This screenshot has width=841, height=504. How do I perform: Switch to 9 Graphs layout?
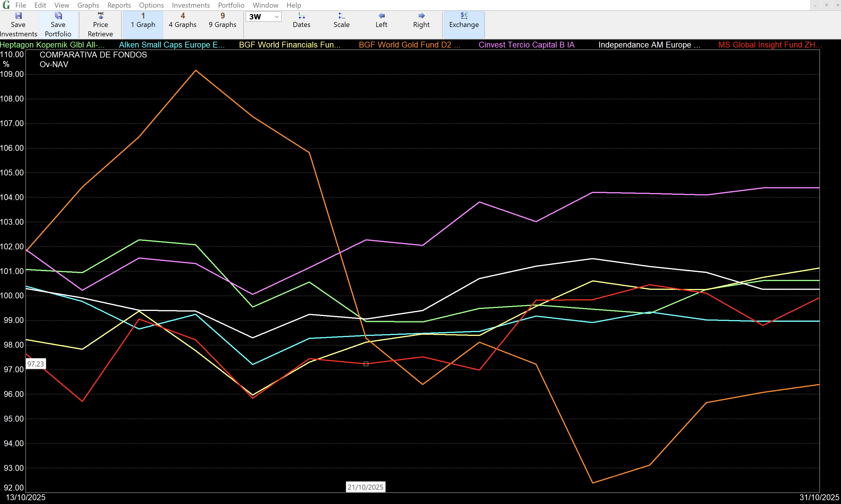222,20
